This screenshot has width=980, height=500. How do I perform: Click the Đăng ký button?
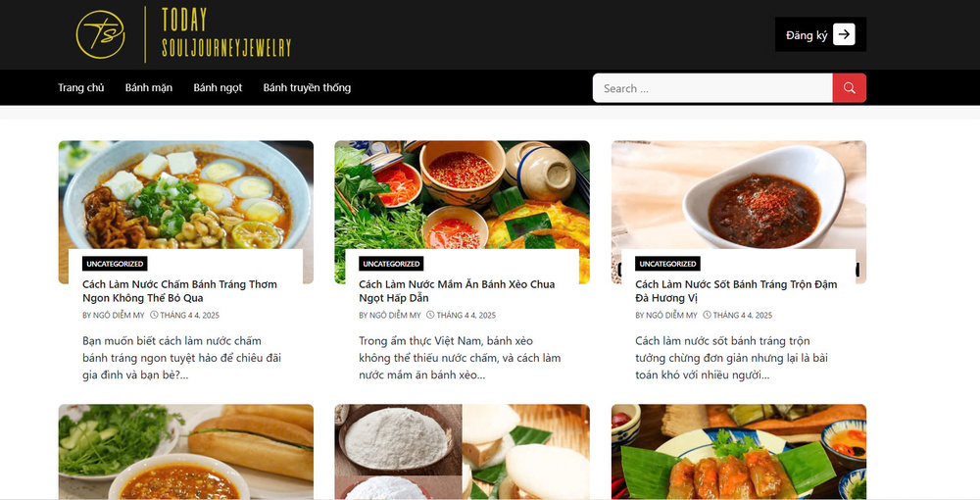820,34
